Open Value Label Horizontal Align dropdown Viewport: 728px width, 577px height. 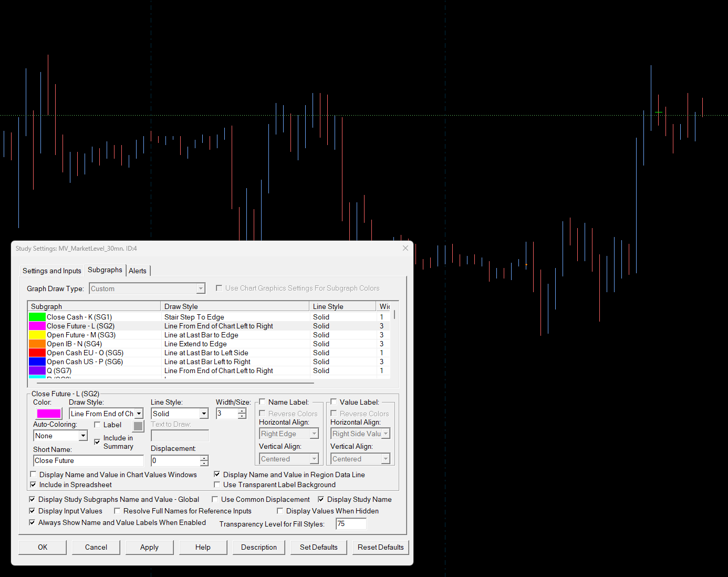[x=386, y=434]
